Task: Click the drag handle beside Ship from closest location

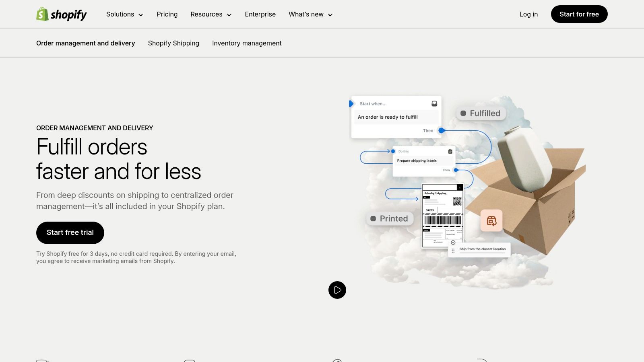Action: tap(453, 251)
